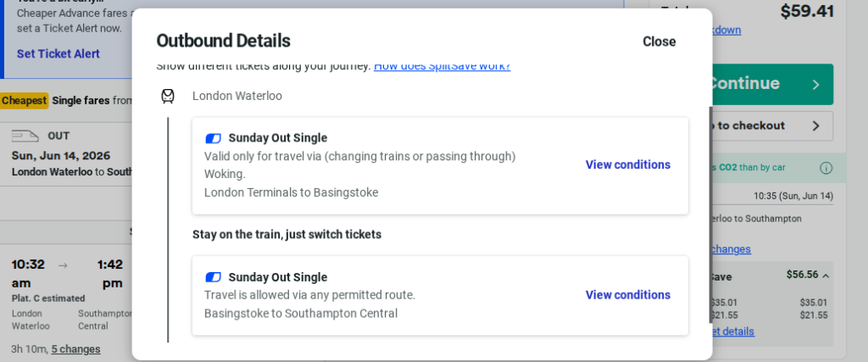The image size is (868, 362).
Task: Close the Outbound Details dialog
Action: tap(659, 42)
